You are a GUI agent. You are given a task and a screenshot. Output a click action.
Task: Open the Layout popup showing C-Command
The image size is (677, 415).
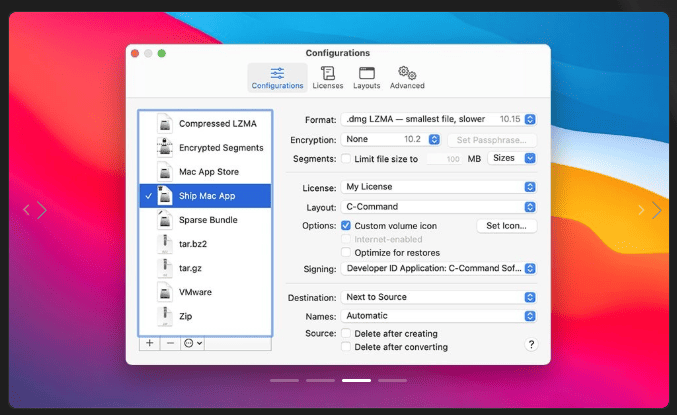tap(438, 206)
